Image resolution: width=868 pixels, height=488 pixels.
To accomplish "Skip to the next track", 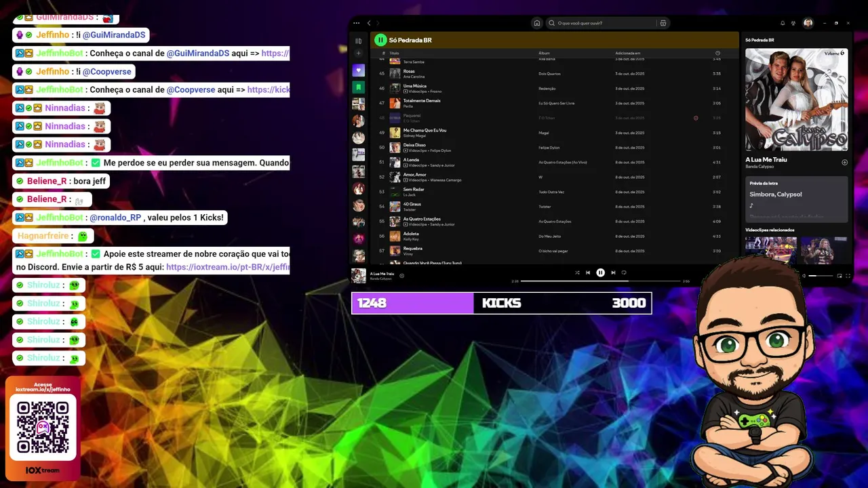I will (x=613, y=272).
